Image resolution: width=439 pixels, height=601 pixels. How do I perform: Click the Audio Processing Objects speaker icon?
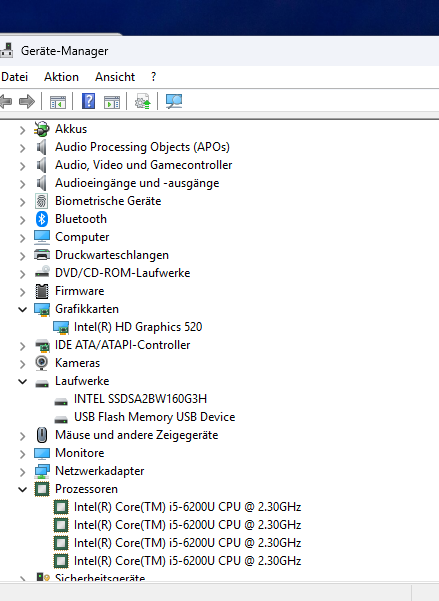(x=41, y=147)
